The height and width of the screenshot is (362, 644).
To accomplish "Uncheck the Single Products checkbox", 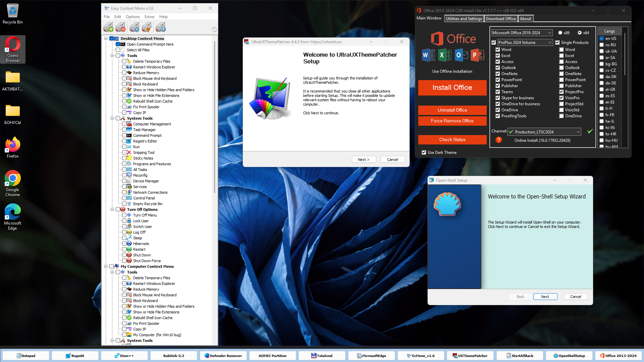I will (x=557, y=43).
